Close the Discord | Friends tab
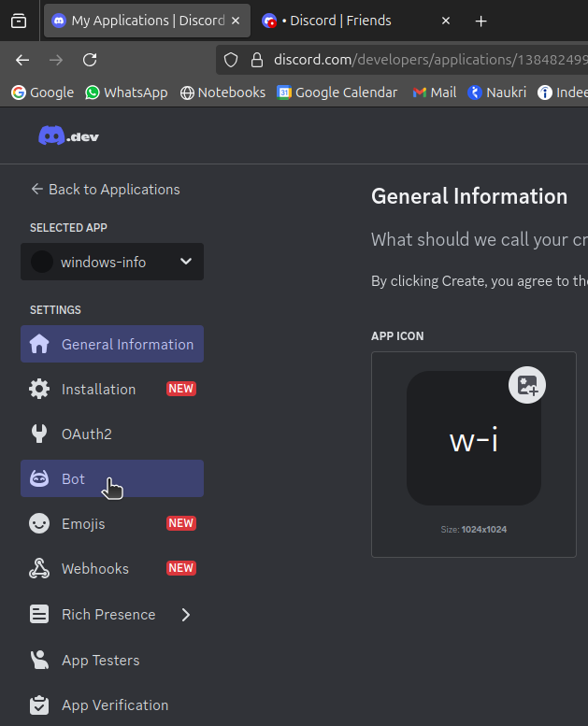The height and width of the screenshot is (726, 588). pos(446,21)
